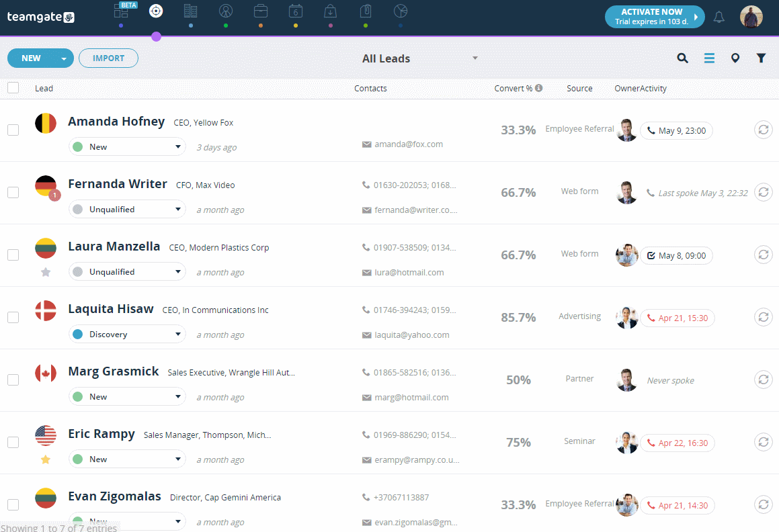This screenshot has width=779, height=532.
Task: Click convert icon for Fernanda Writer
Action: tap(764, 192)
